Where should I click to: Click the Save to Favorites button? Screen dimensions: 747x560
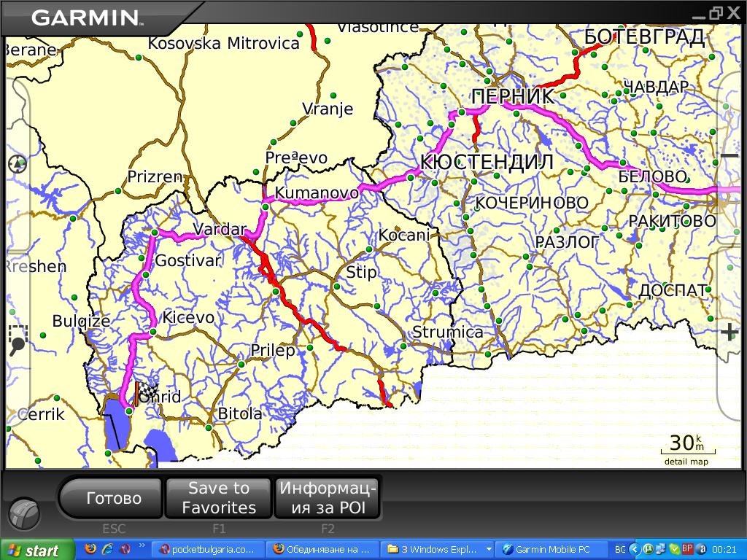tap(219, 498)
